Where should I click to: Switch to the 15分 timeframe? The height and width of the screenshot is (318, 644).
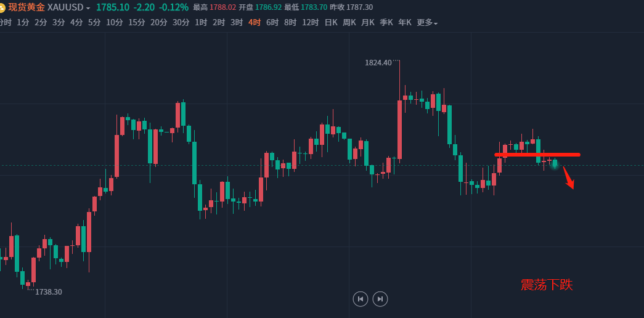(137, 23)
